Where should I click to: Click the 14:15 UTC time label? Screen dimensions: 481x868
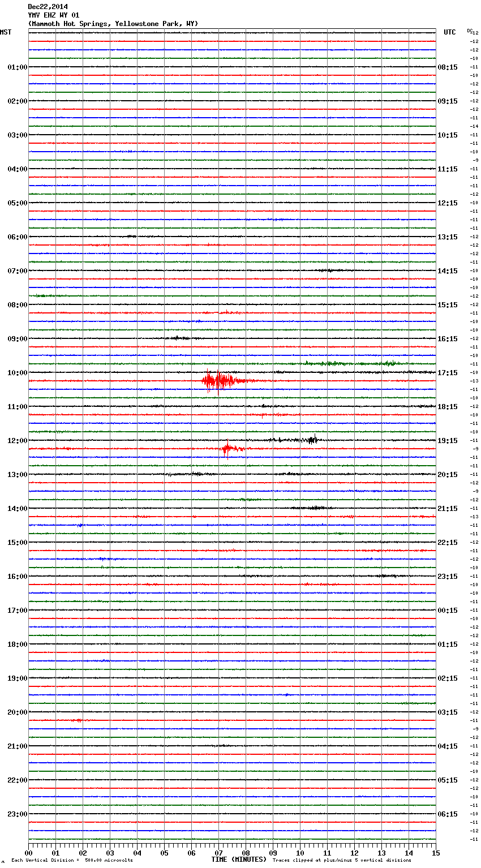(x=448, y=271)
